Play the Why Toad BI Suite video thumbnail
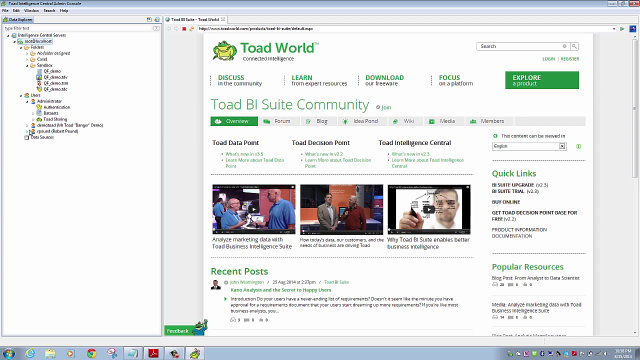This screenshot has width=640, height=360. tap(429, 209)
